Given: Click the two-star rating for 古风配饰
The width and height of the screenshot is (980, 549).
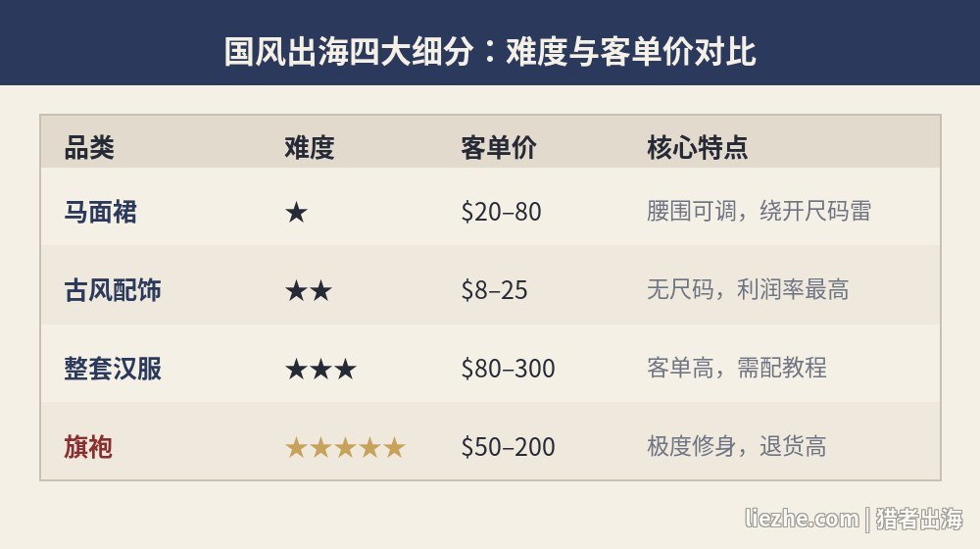Looking at the screenshot, I should [x=308, y=291].
